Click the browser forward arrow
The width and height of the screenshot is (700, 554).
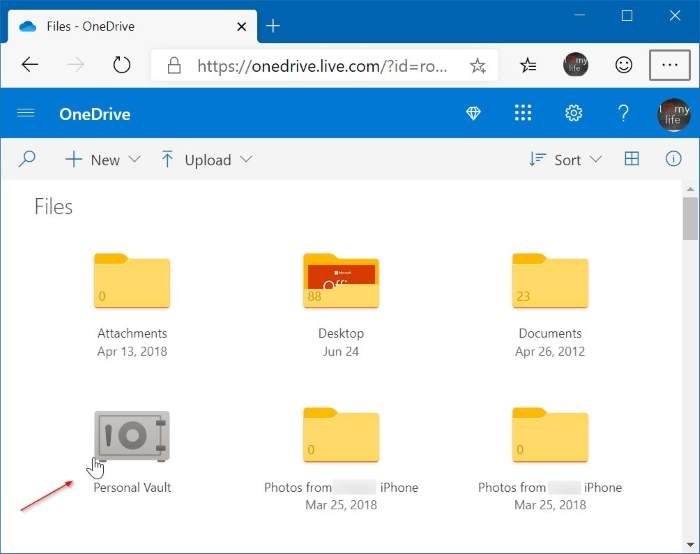(x=76, y=65)
